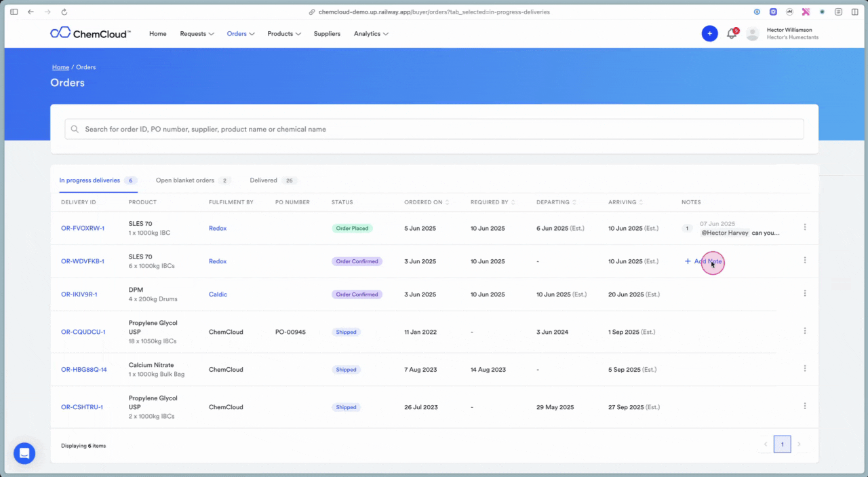Select In progress deliveries tab
The height and width of the screenshot is (477, 868).
[98, 180]
